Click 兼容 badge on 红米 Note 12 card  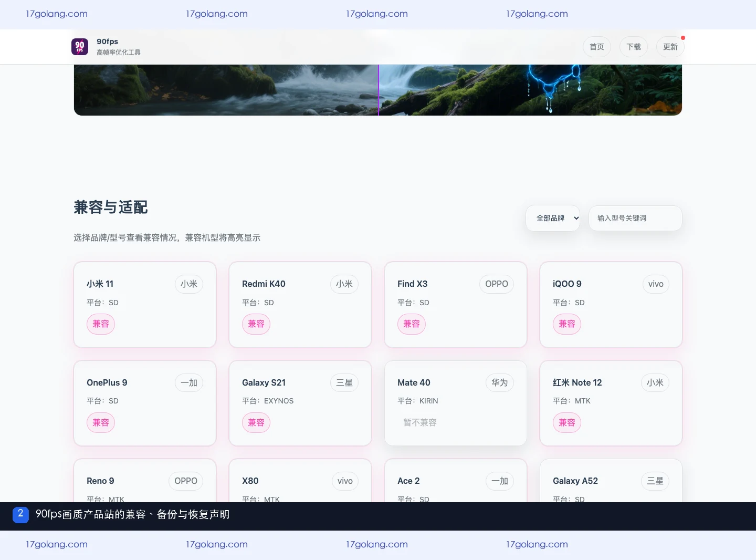[567, 423]
